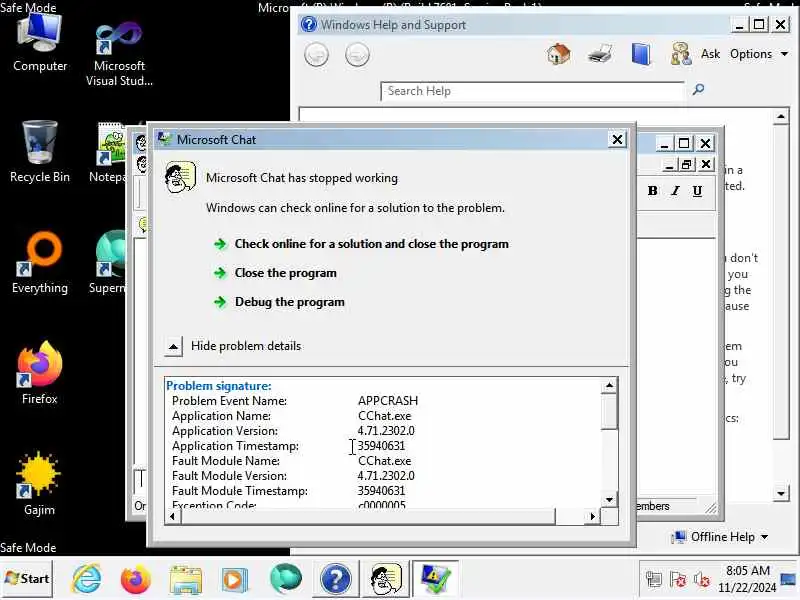Minimize the chat window behind the dialog
This screenshot has width=800, height=600.
pyautogui.click(x=664, y=144)
